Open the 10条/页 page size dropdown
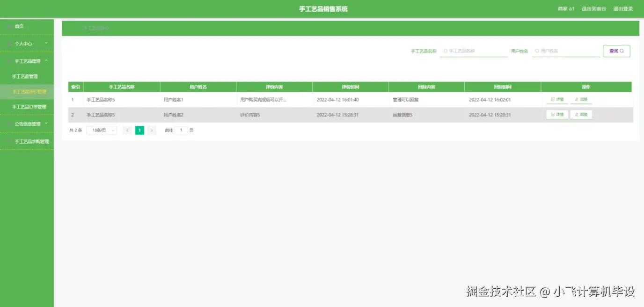Image resolution: width=644 pixels, height=307 pixels. click(102, 131)
